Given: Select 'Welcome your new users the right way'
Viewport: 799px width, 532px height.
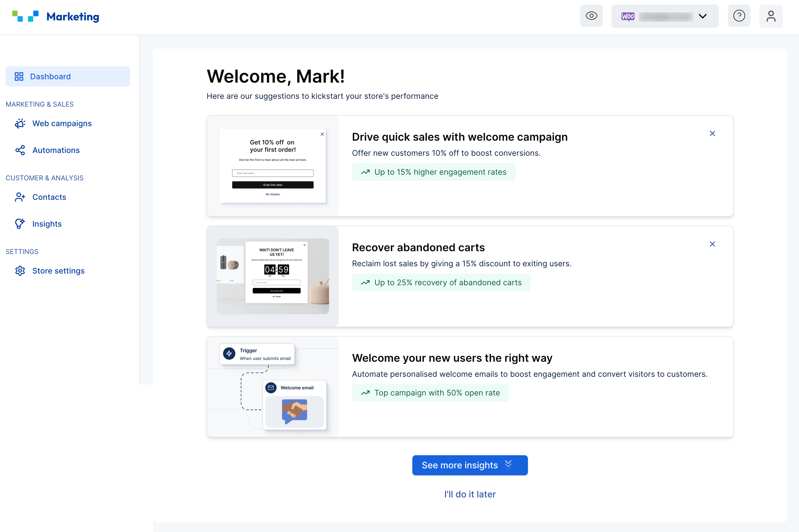Looking at the screenshot, I should click(x=452, y=358).
